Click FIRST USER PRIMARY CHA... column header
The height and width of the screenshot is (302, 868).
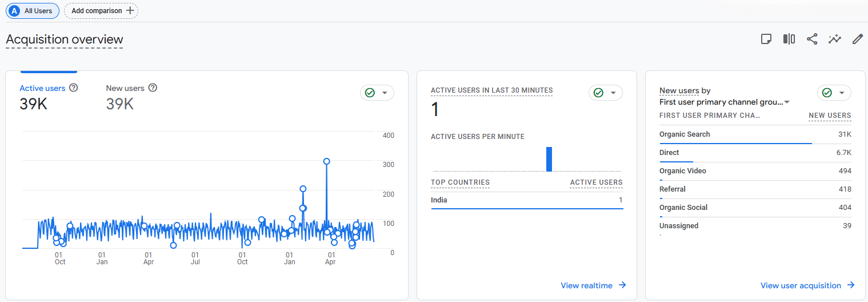point(710,116)
